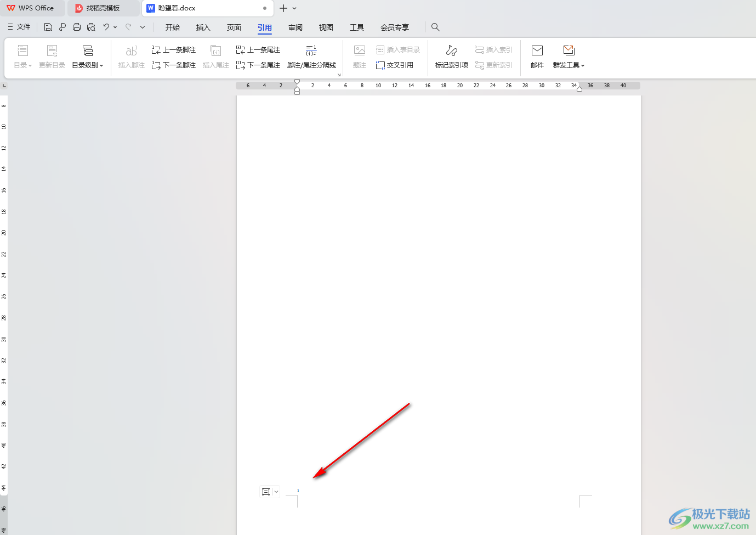Switch to the 视图 tab
The width and height of the screenshot is (756, 535).
(326, 27)
